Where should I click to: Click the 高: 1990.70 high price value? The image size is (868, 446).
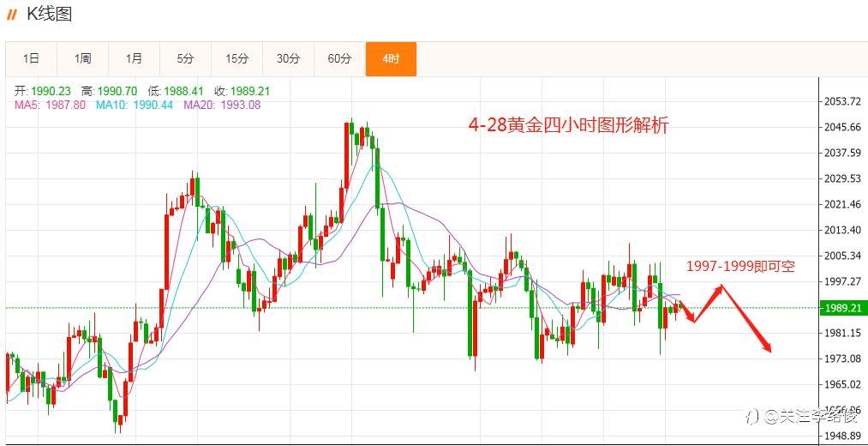[109, 92]
